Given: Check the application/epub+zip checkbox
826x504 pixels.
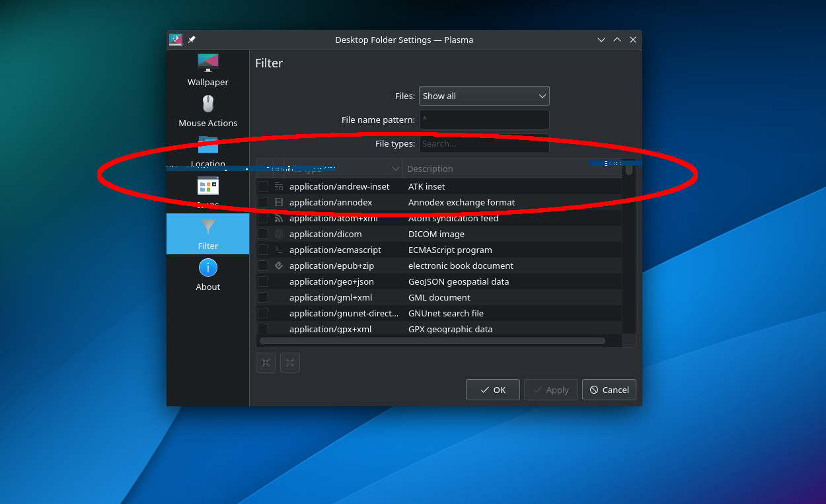Looking at the screenshot, I should click(263, 266).
